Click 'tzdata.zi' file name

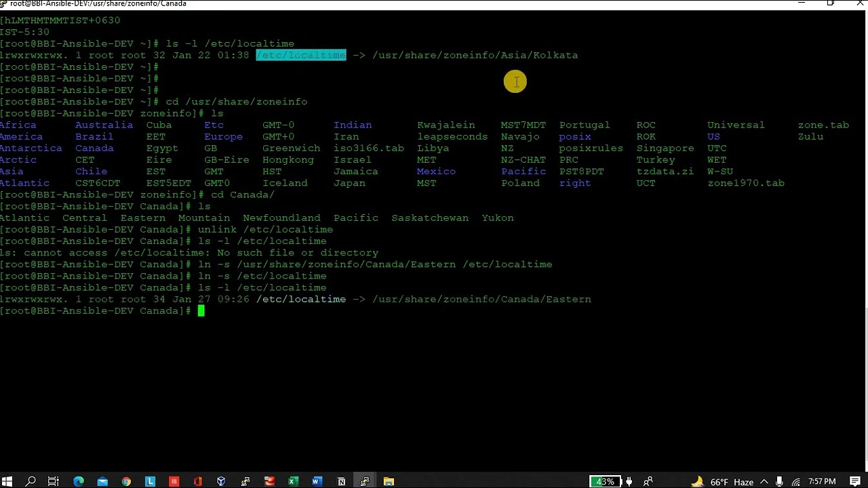(665, 171)
